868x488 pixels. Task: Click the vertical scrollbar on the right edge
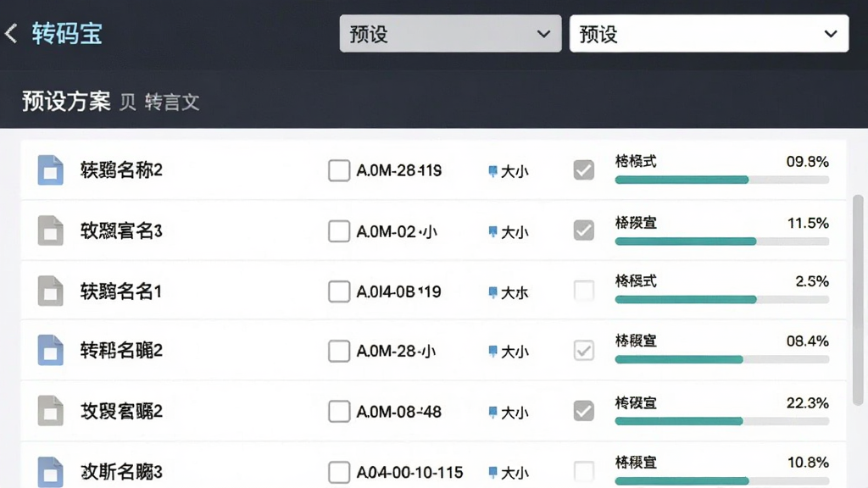click(858, 300)
